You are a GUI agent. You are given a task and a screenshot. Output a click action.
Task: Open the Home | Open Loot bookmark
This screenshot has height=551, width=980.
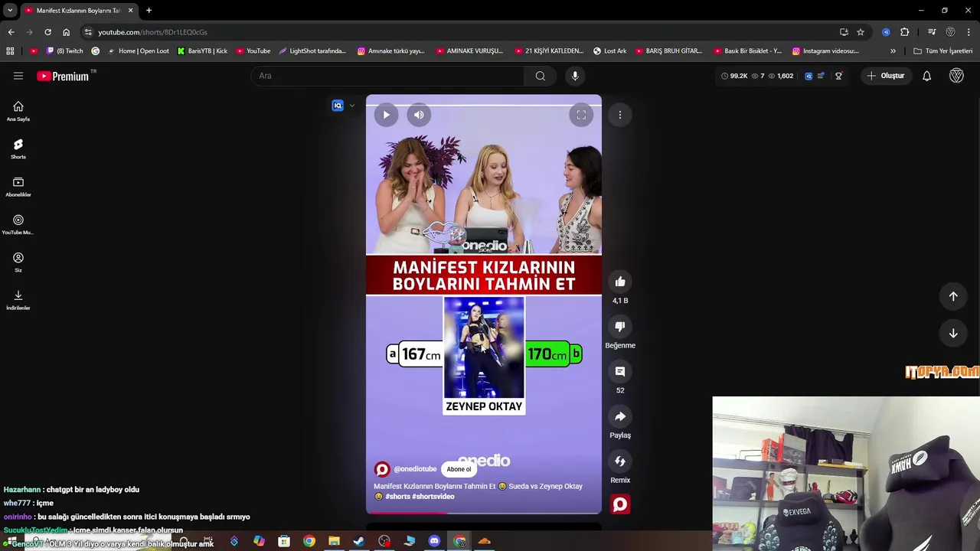coord(139,51)
